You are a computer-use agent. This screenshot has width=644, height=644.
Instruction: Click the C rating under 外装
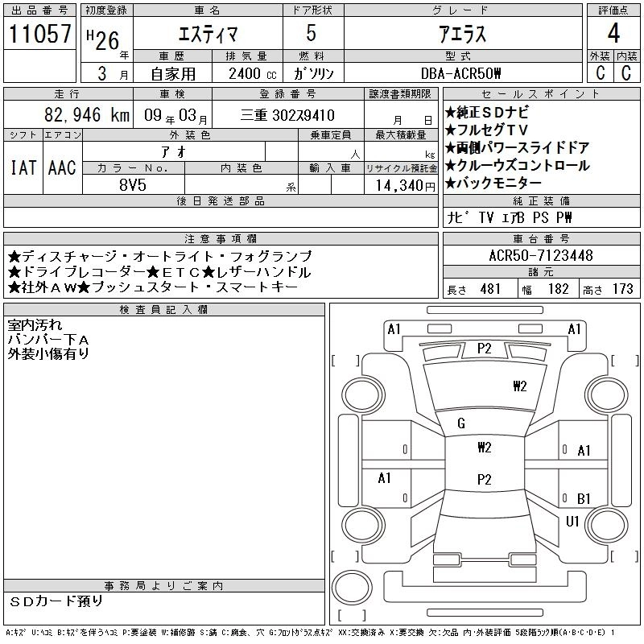pos(600,72)
